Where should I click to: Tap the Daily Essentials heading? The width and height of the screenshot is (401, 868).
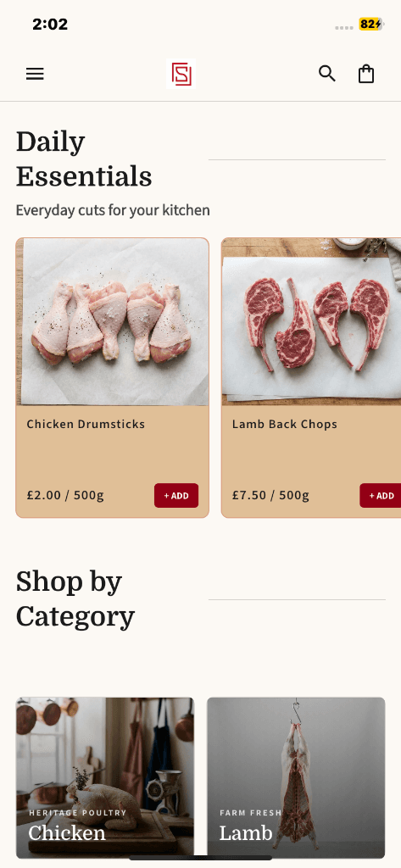tap(84, 159)
